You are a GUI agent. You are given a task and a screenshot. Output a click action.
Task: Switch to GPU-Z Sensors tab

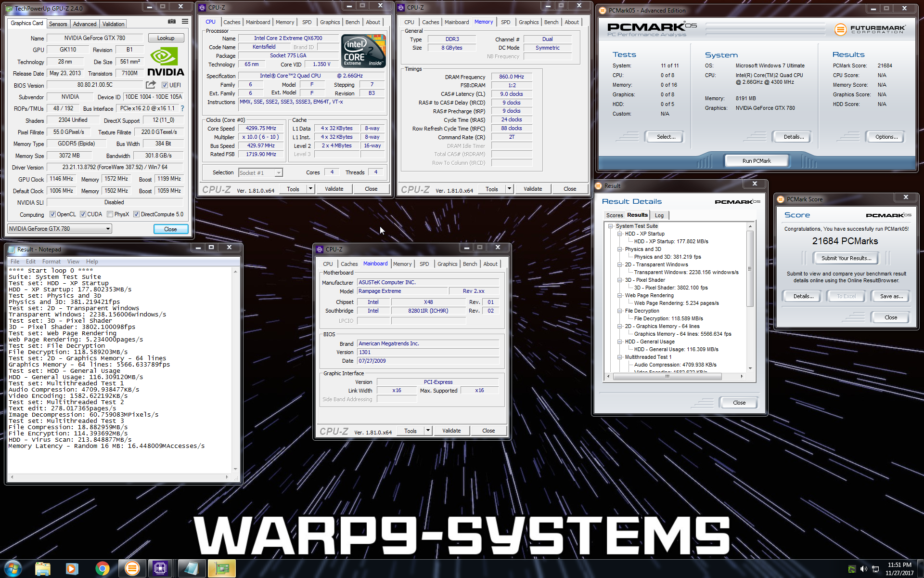(x=58, y=24)
